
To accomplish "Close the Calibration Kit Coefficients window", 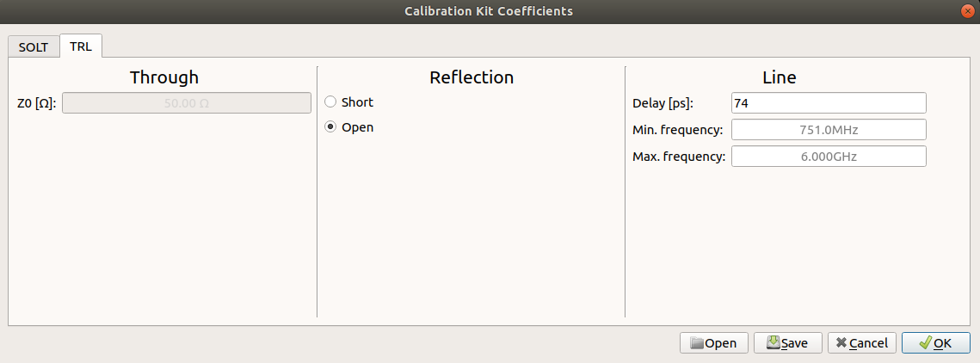I will (x=968, y=11).
